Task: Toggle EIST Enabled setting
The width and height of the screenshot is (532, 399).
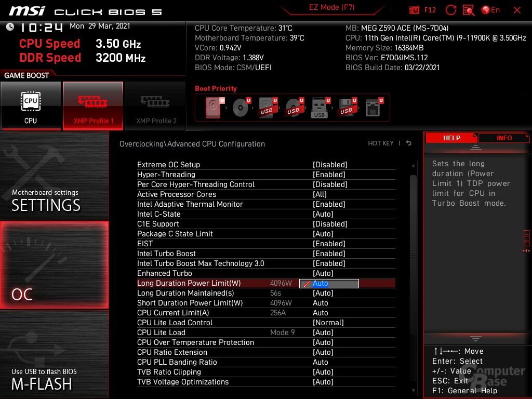Action: [x=329, y=244]
